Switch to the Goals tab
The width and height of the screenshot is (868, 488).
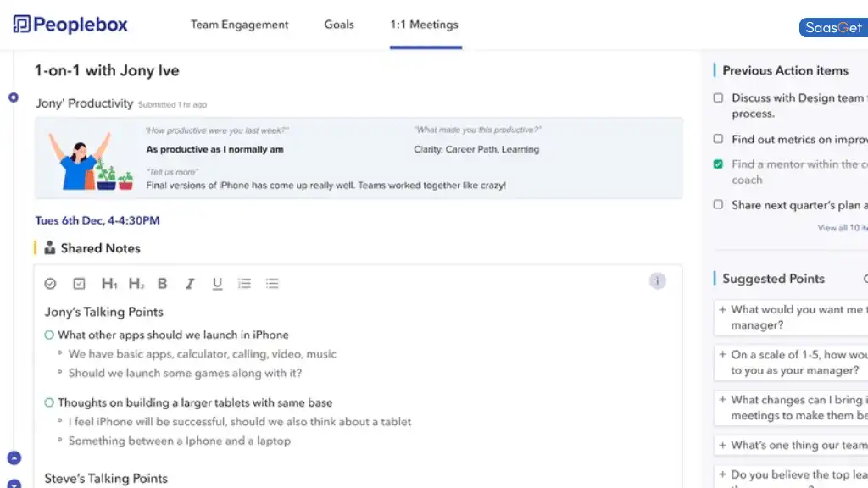(339, 25)
